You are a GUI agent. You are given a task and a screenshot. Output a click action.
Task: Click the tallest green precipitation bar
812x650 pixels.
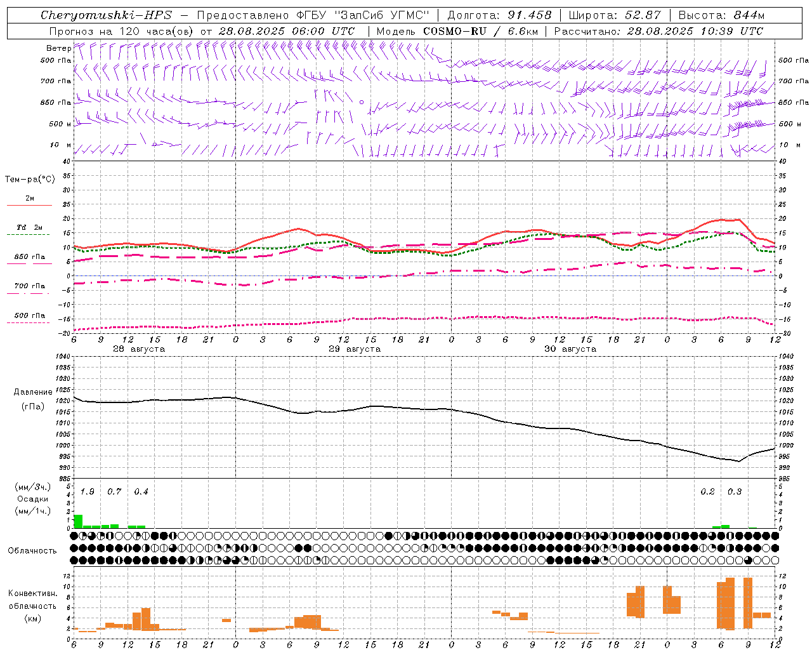[x=79, y=521]
